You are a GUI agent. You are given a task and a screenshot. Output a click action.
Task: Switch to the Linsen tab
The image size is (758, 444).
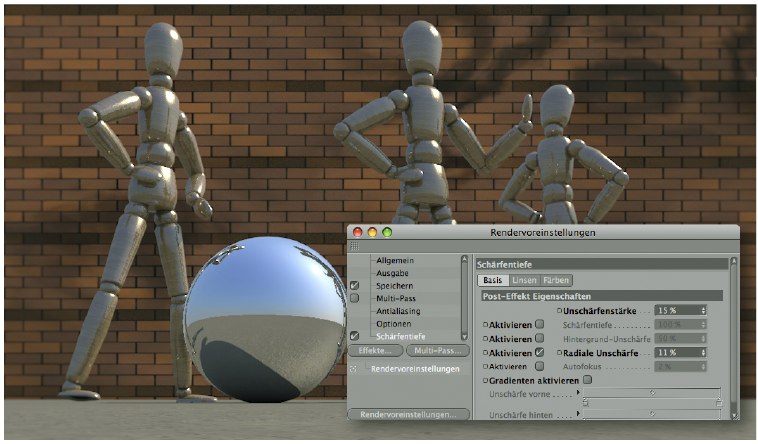tap(525, 280)
